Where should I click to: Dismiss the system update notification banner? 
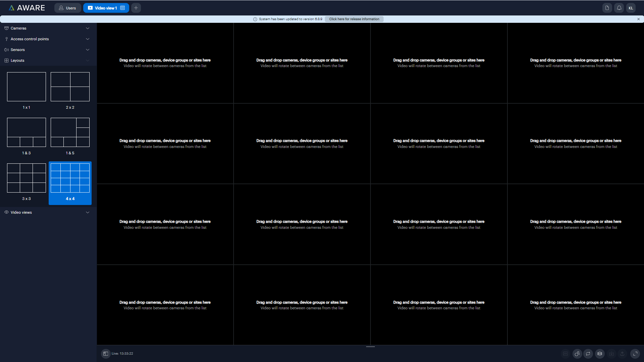pos(638,19)
